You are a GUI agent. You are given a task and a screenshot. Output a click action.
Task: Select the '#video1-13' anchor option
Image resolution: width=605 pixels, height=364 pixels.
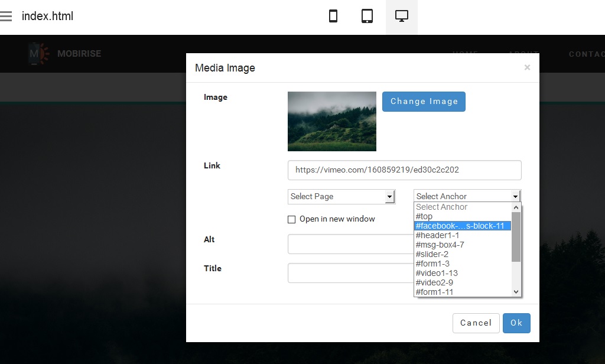[437, 272]
